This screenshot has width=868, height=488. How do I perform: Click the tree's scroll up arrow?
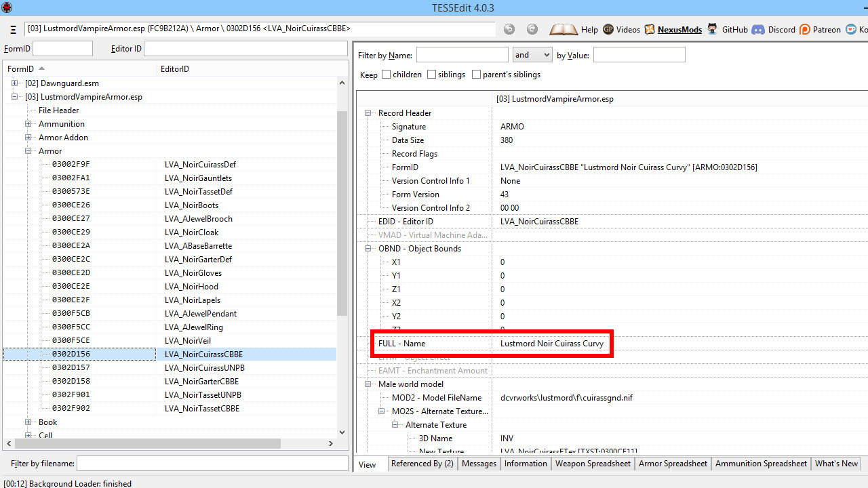point(342,83)
